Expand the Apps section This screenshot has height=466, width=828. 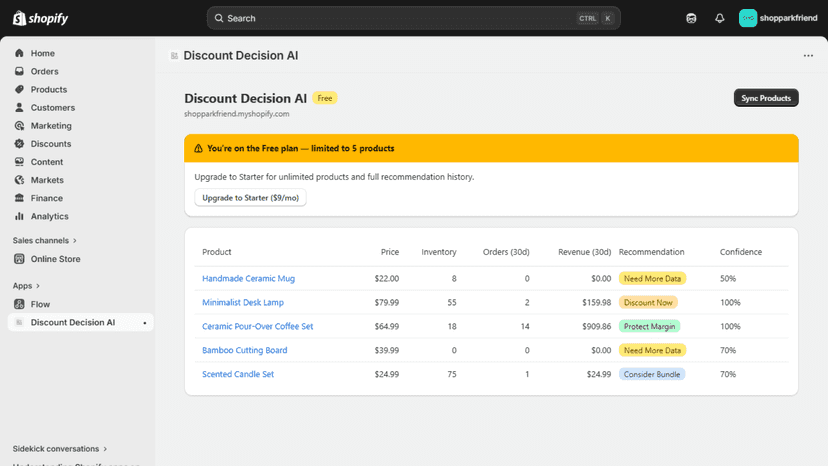(x=26, y=286)
